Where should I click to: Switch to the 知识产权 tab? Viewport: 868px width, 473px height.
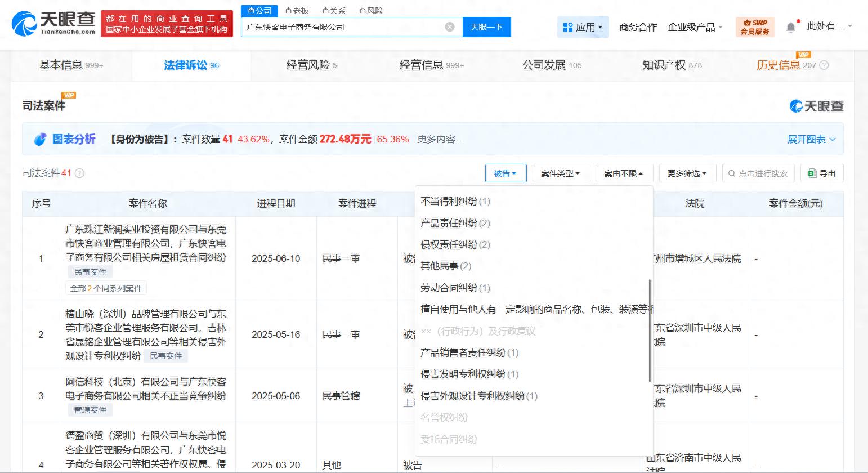[x=672, y=65]
